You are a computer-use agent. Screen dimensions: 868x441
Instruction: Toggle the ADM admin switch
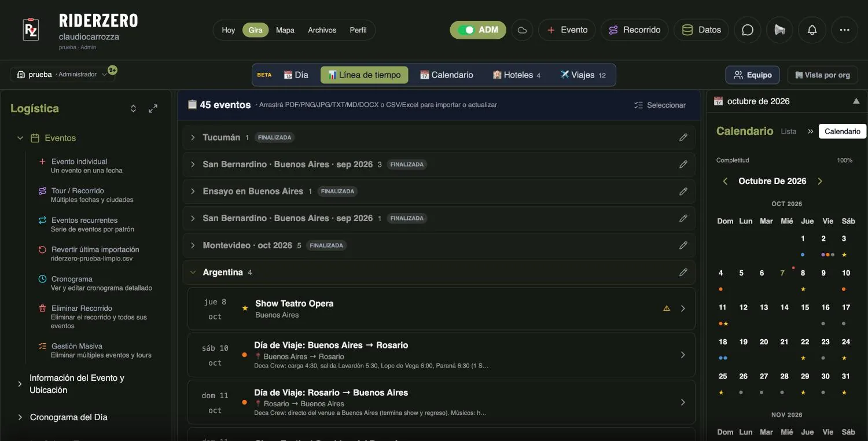pyautogui.click(x=478, y=30)
